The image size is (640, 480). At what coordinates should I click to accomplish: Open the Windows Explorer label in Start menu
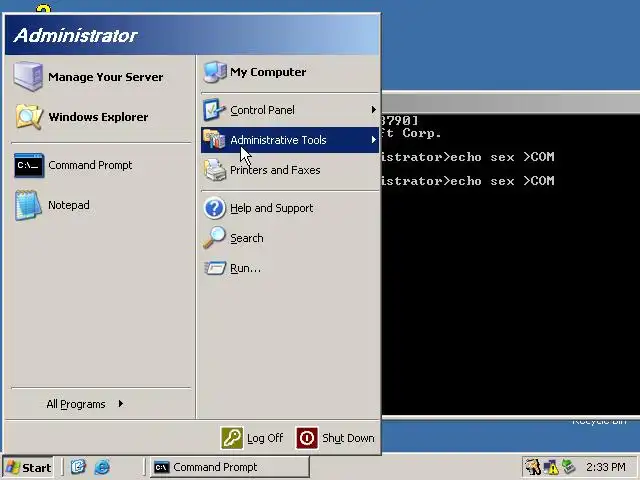point(98,117)
